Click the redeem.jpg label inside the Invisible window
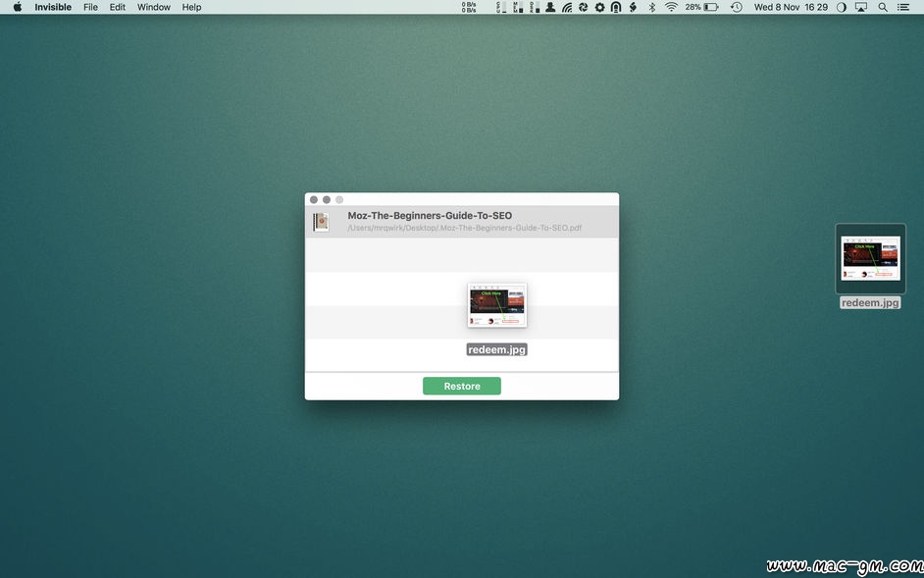 point(496,349)
